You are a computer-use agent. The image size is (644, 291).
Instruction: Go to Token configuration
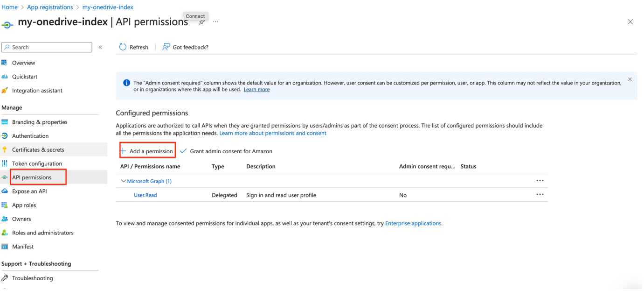pos(37,164)
